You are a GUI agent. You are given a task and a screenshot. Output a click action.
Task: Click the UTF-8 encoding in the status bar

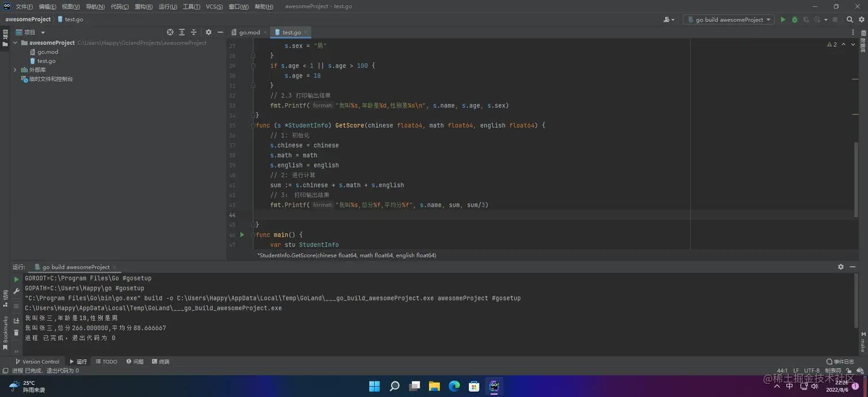click(x=812, y=371)
